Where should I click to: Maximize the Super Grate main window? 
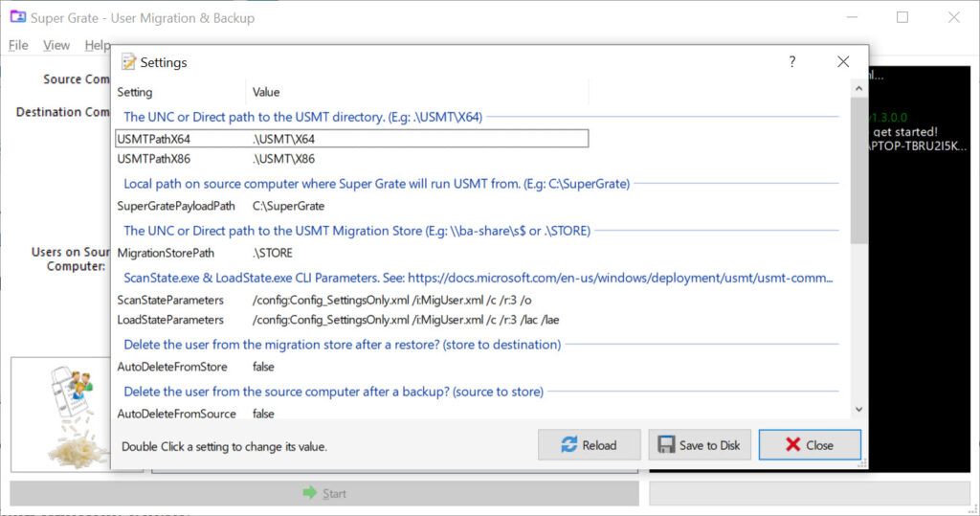pyautogui.click(x=902, y=17)
